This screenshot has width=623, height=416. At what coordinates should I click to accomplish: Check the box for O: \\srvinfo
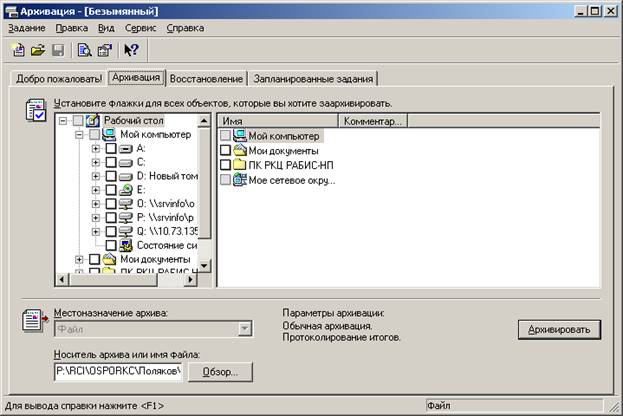click(111, 204)
